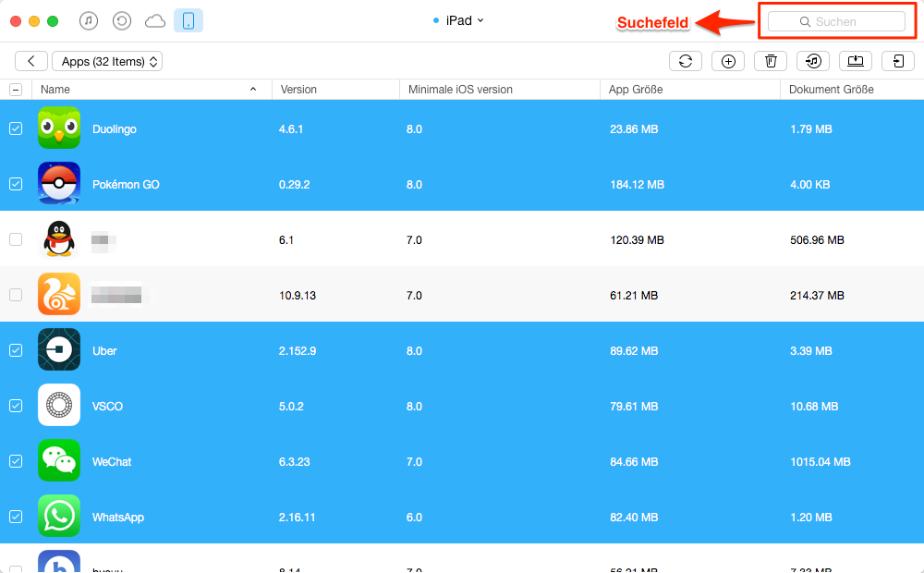Select the WhatsApp name text
924x573 pixels.
coord(118,518)
